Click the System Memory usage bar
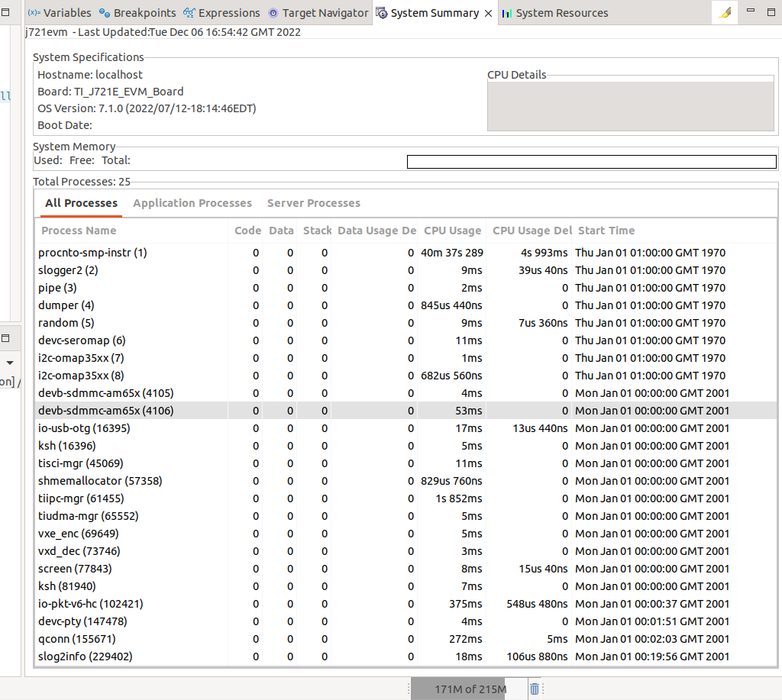Viewport: 782px width, 700px height. (x=591, y=162)
